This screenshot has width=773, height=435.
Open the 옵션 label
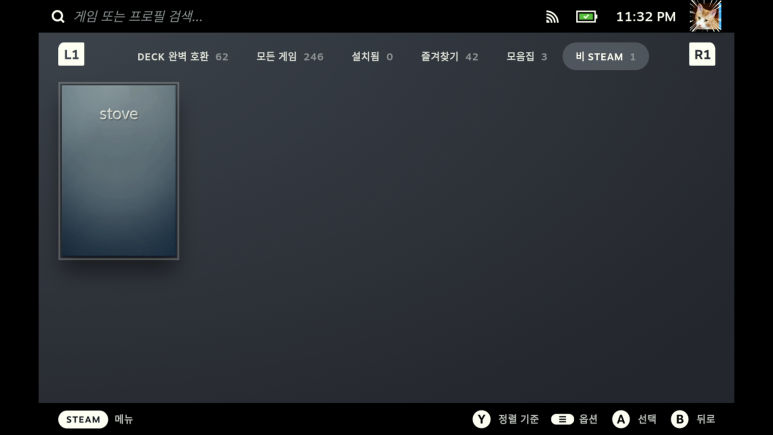588,419
